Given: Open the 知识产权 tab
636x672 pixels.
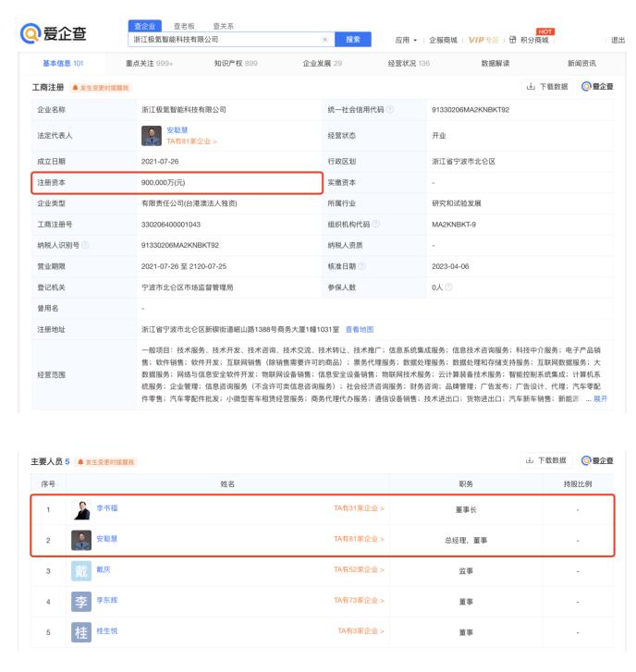Looking at the screenshot, I should tap(236, 64).
